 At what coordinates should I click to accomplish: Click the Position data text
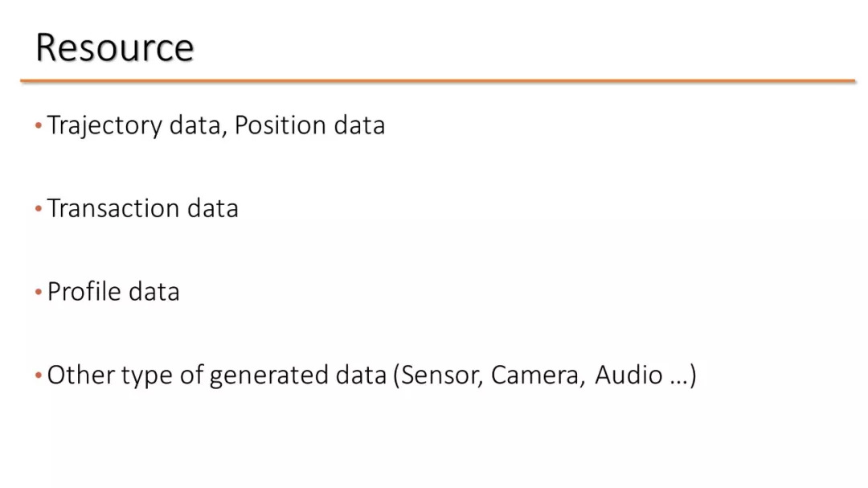tap(309, 125)
